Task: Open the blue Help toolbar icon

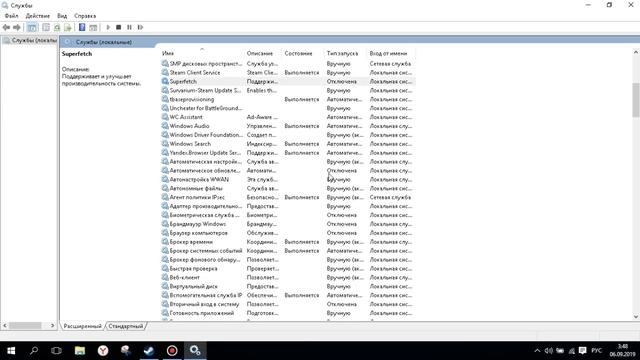Action: [x=82, y=27]
